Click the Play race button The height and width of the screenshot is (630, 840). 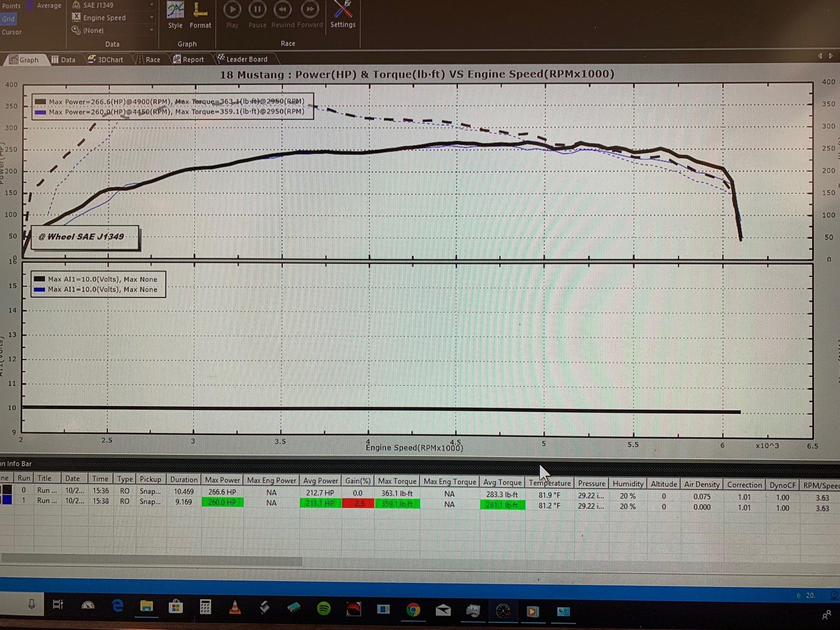click(232, 15)
